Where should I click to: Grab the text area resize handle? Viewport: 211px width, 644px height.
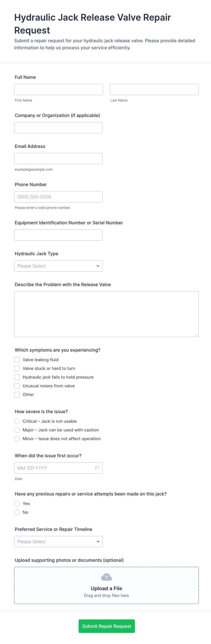coord(196,334)
